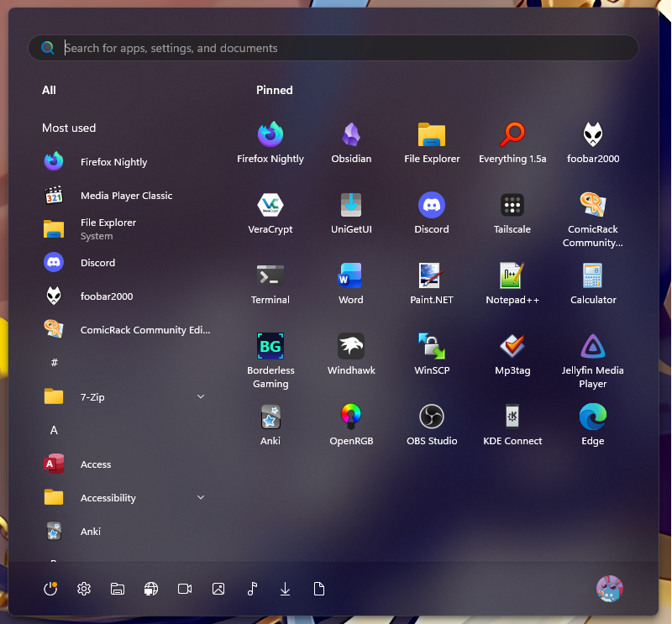The height and width of the screenshot is (624, 672).
Task: Launch Jellyfin Media Player
Action: point(593,361)
